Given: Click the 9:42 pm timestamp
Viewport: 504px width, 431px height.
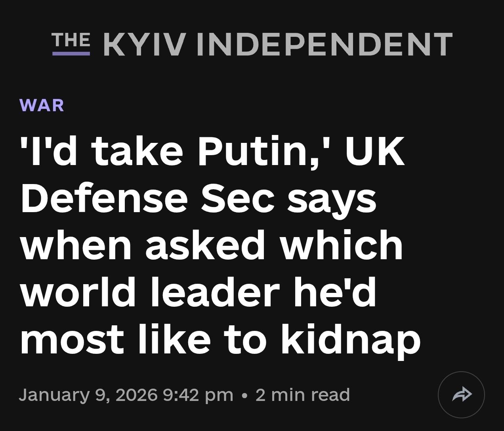Looking at the screenshot, I should 198,395.
